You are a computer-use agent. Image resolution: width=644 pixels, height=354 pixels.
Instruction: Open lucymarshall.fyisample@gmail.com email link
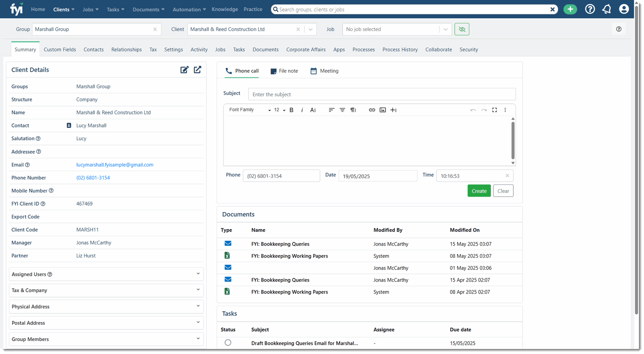pos(115,165)
